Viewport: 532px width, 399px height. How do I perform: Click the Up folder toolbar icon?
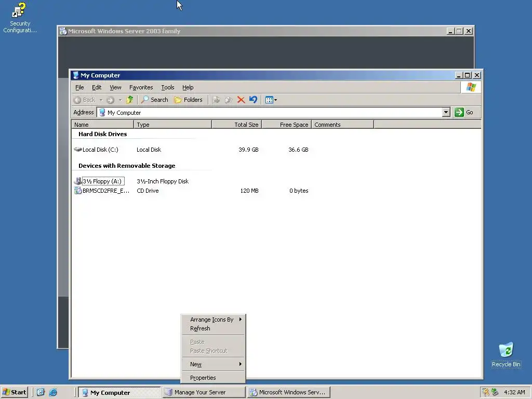coord(129,100)
